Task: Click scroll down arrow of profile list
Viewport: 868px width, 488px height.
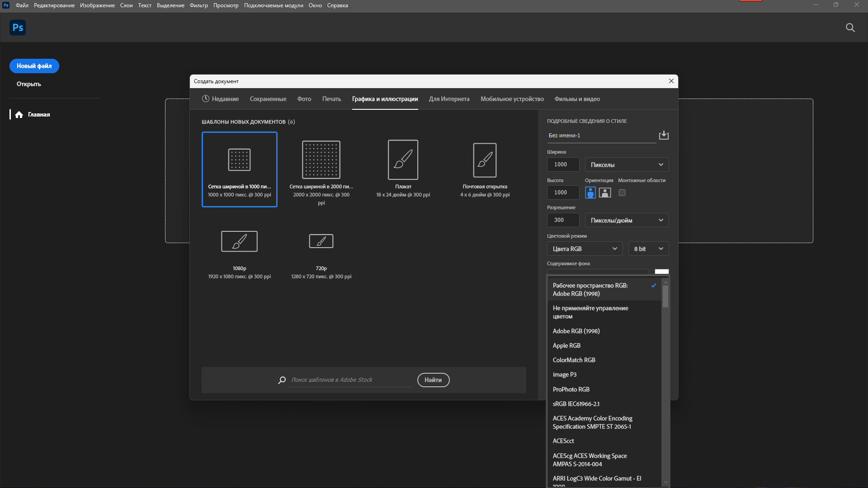Action: coord(665,483)
